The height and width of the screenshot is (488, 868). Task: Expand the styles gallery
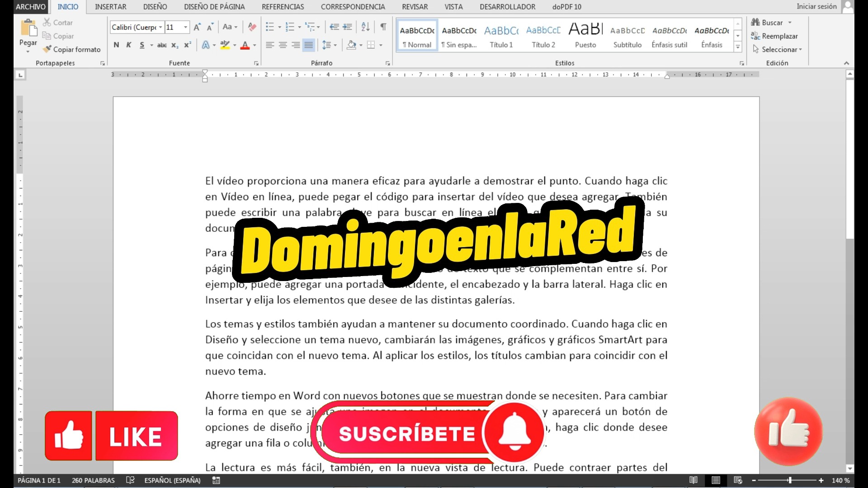[x=738, y=47]
